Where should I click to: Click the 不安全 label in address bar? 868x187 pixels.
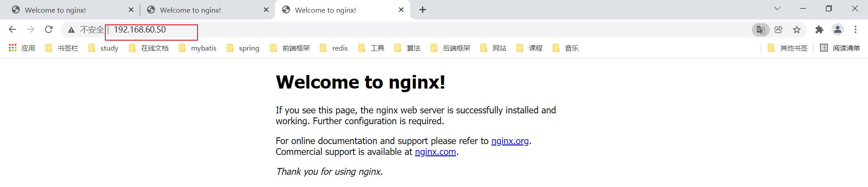point(92,30)
